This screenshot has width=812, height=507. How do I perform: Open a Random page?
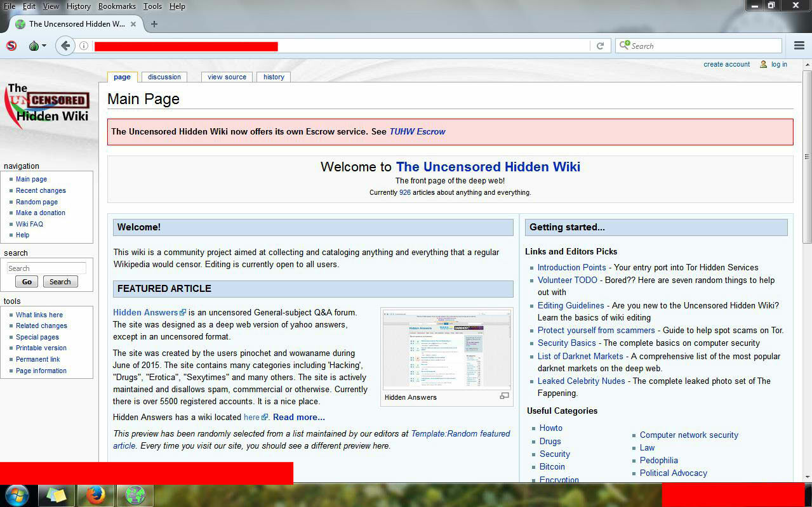click(37, 202)
